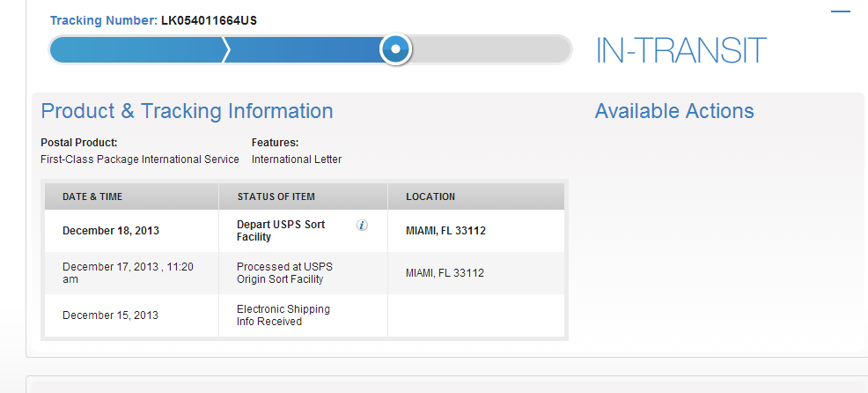Click the IN-TRANSIT status text
The width and height of the screenshot is (868, 393).
click(x=680, y=50)
